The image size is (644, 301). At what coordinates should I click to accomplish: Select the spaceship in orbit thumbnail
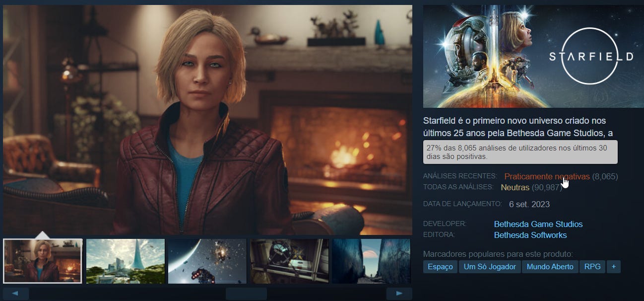click(207, 261)
